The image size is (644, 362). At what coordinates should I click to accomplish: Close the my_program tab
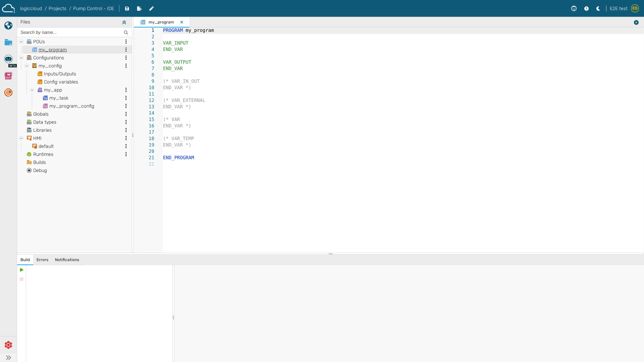[x=182, y=22]
